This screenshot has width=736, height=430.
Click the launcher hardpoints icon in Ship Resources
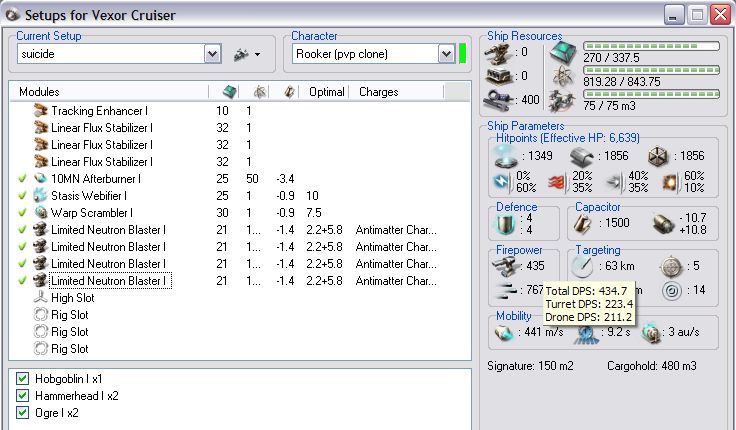tap(498, 76)
